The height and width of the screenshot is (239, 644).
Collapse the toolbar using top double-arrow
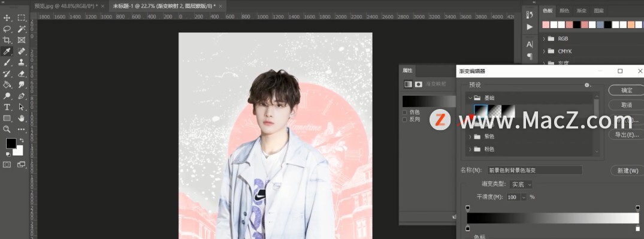tap(4, 2)
